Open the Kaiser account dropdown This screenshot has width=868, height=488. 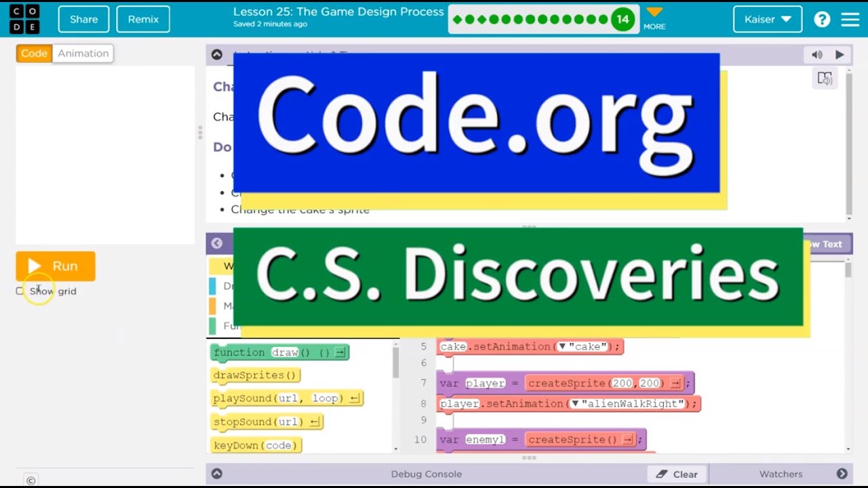coord(768,19)
